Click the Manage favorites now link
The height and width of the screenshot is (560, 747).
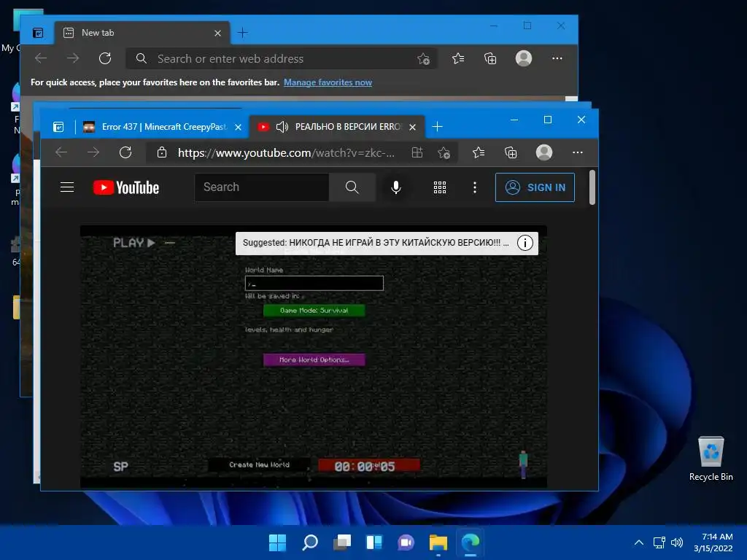(328, 82)
